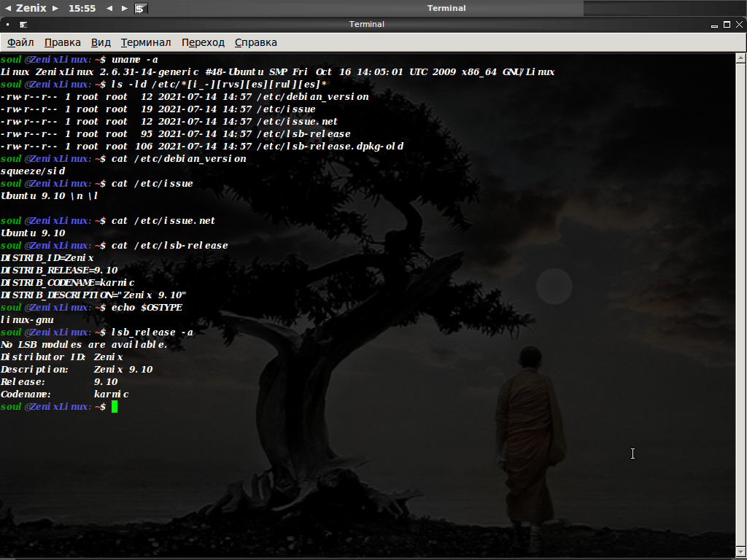The image size is (747, 560).
Task: Click the 'cat /etc/debian_version' command
Action: click(x=179, y=158)
